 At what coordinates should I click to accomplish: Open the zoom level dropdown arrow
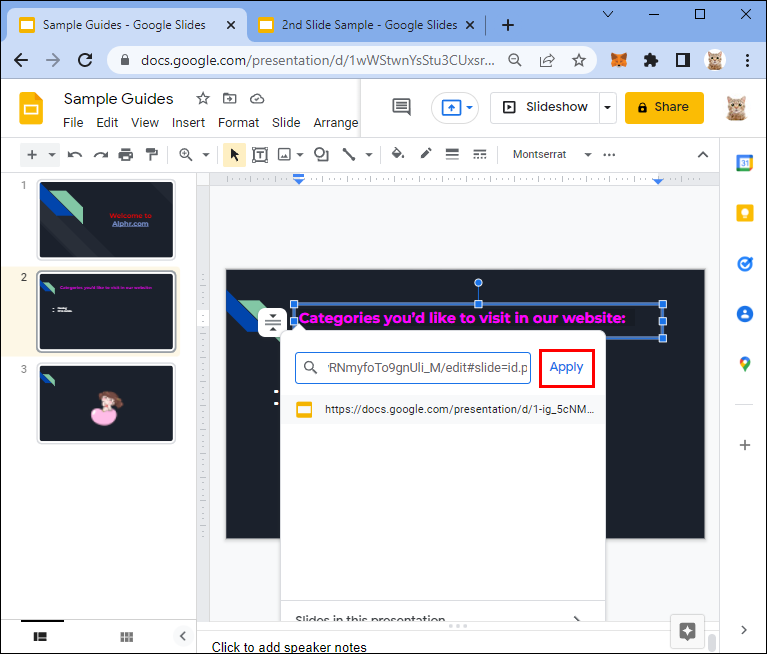206,155
